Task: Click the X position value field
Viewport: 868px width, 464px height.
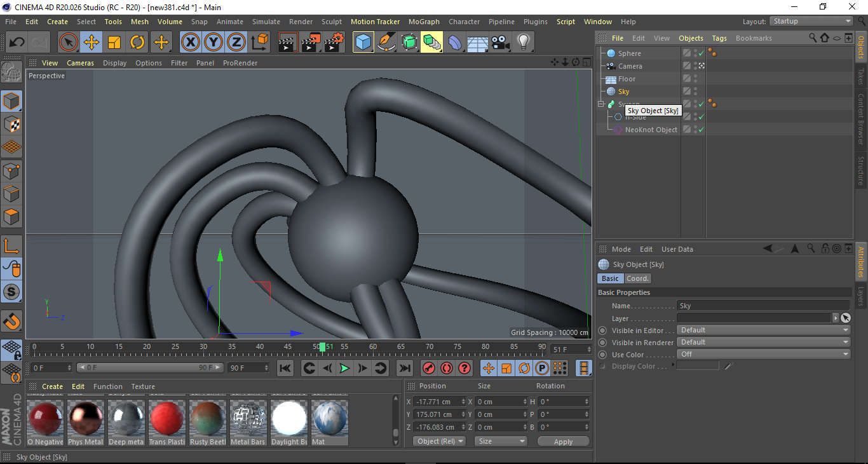Action: (439, 402)
